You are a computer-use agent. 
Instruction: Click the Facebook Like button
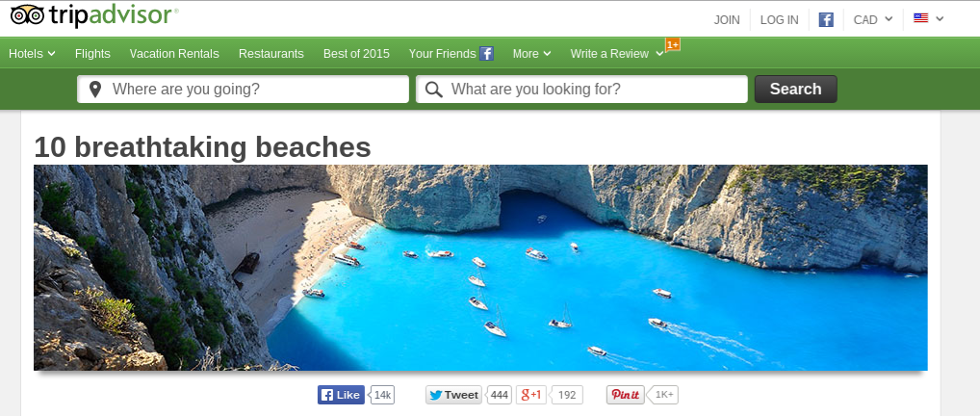[341, 395]
